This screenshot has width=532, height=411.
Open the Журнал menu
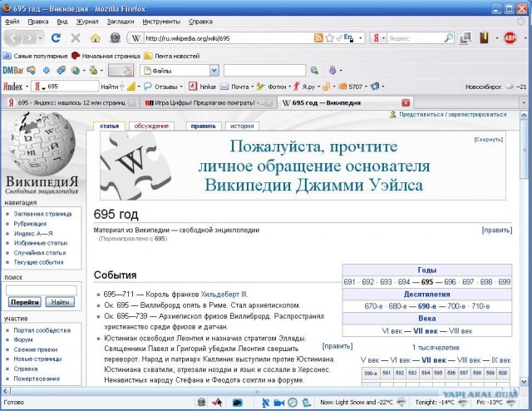pos(87,22)
